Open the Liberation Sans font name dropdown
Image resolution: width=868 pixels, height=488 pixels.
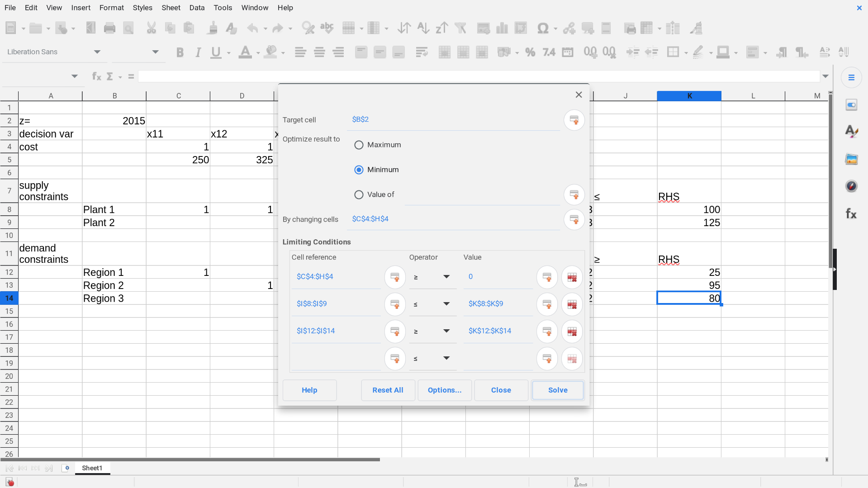tap(97, 52)
